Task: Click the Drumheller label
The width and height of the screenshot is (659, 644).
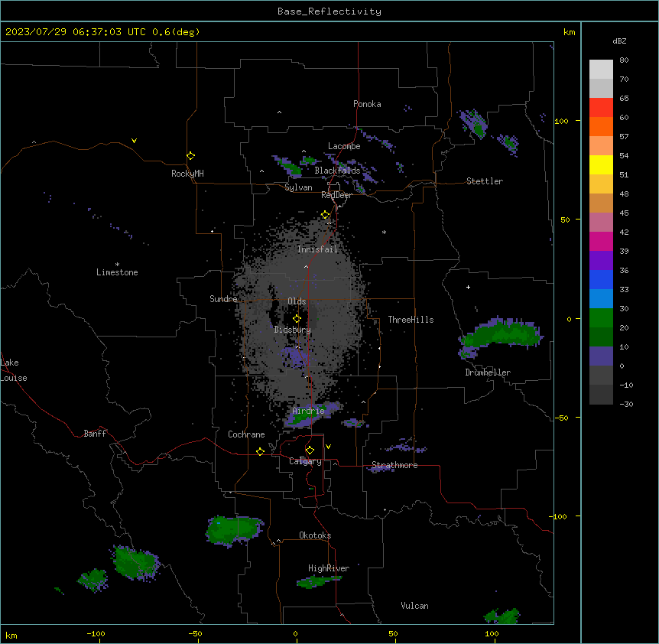Action: coord(488,372)
